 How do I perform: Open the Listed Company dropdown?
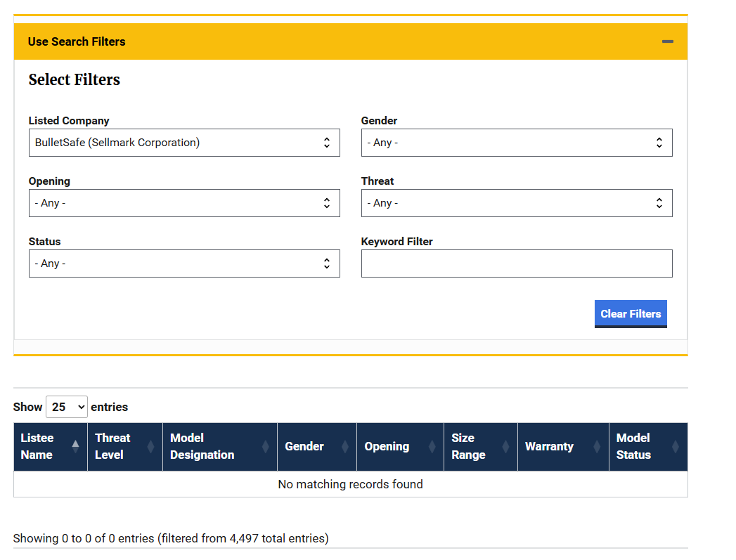pyautogui.click(x=184, y=143)
